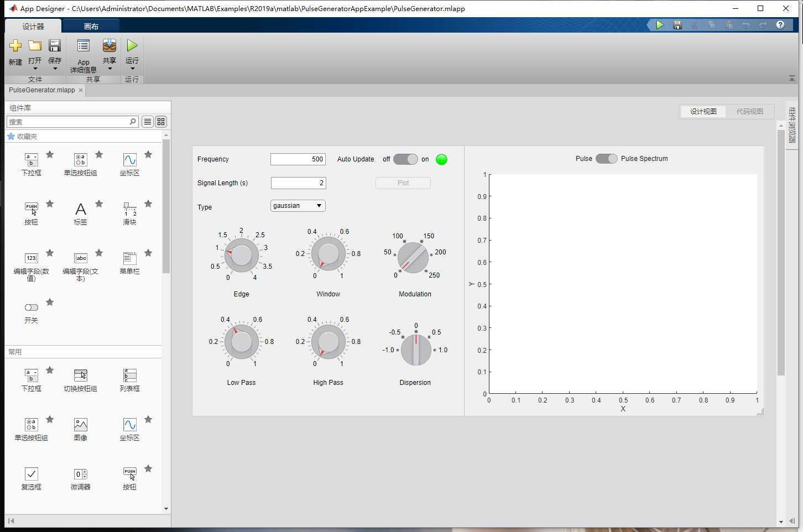Screen dimensions: 803x532
Task: Switch to the 画布 (Canvas) ribbon tab
Action: (x=91, y=25)
